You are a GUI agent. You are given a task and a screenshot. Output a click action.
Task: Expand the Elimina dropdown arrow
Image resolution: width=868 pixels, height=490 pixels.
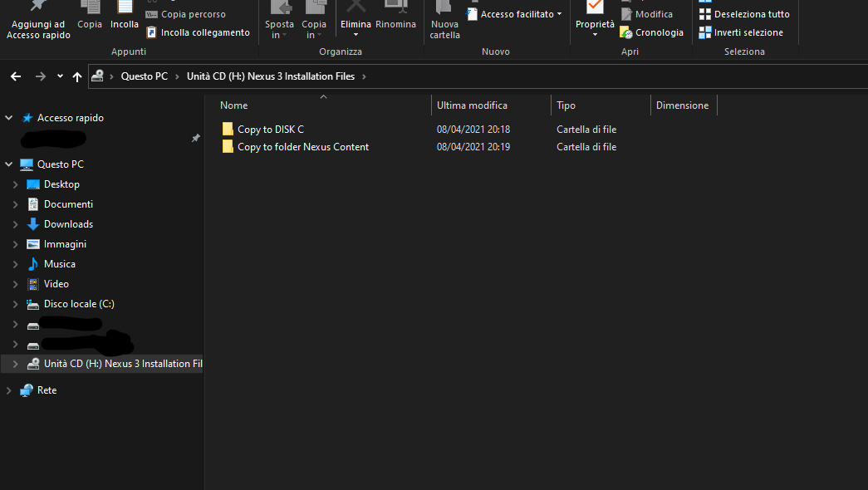pos(356,35)
